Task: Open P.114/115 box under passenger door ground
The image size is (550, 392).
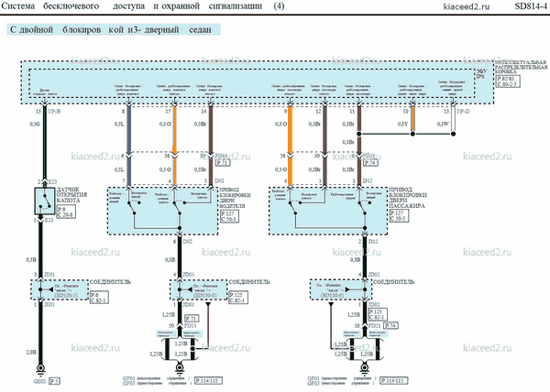Action: [394, 380]
